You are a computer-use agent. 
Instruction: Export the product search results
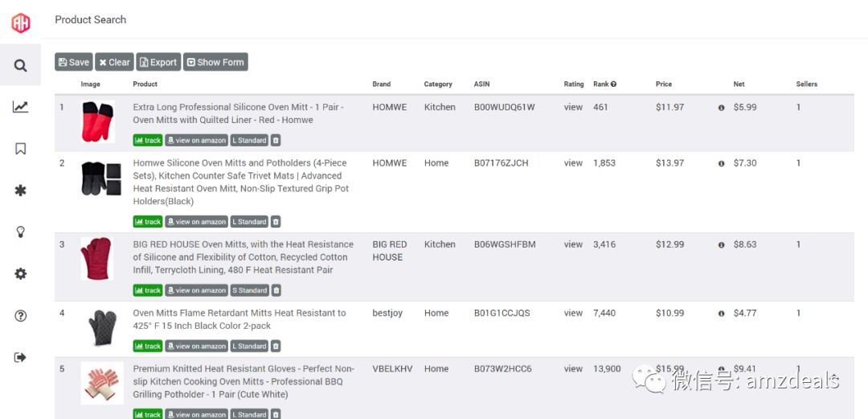[x=158, y=62]
